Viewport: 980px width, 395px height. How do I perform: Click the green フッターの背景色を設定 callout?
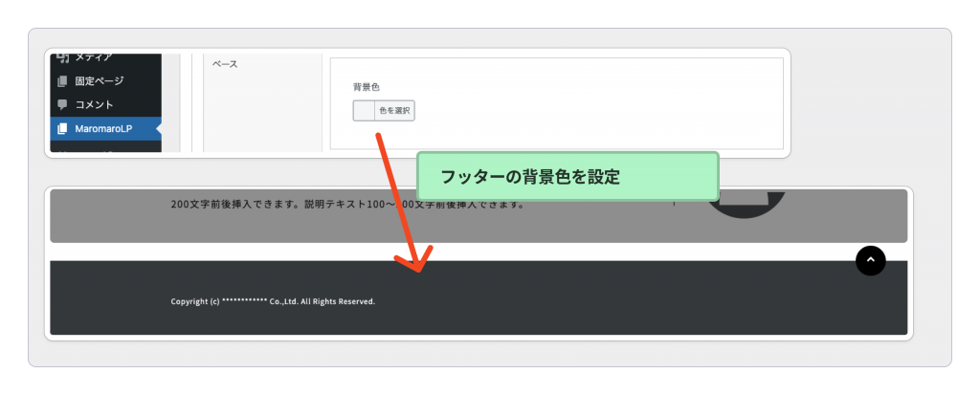[x=568, y=177]
